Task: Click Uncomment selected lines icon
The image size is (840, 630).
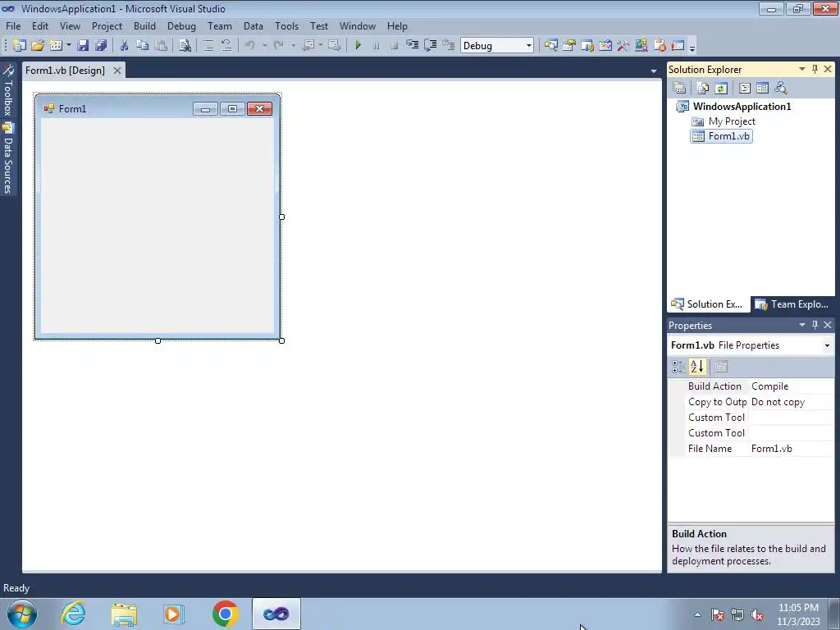Action: (x=226, y=46)
